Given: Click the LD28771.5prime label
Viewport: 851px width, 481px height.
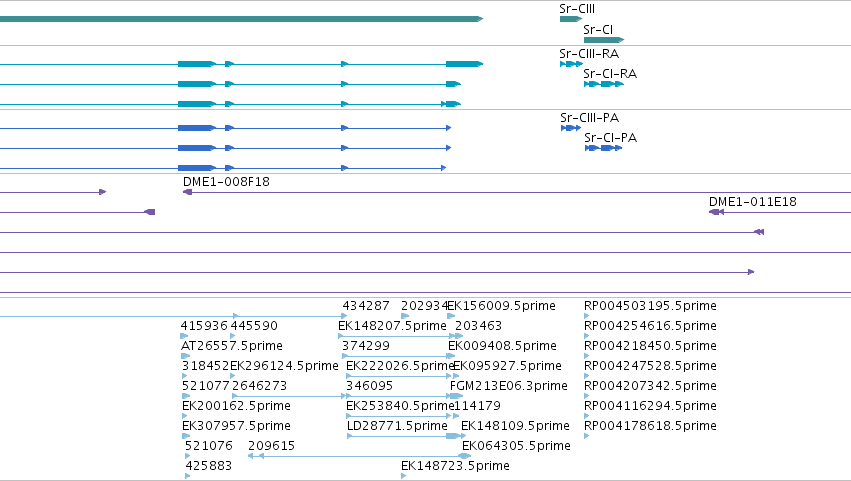Looking at the screenshot, I should [x=397, y=426].
